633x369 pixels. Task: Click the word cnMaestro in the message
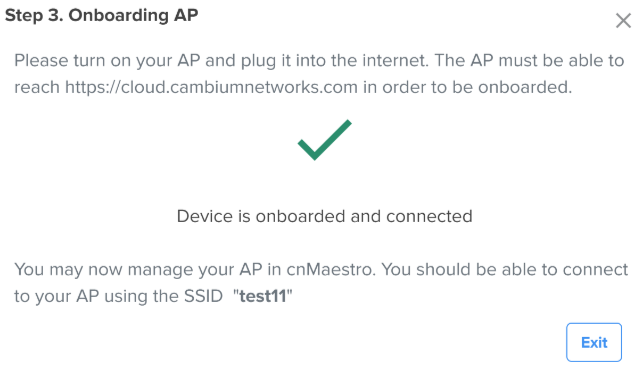(331, 269)
